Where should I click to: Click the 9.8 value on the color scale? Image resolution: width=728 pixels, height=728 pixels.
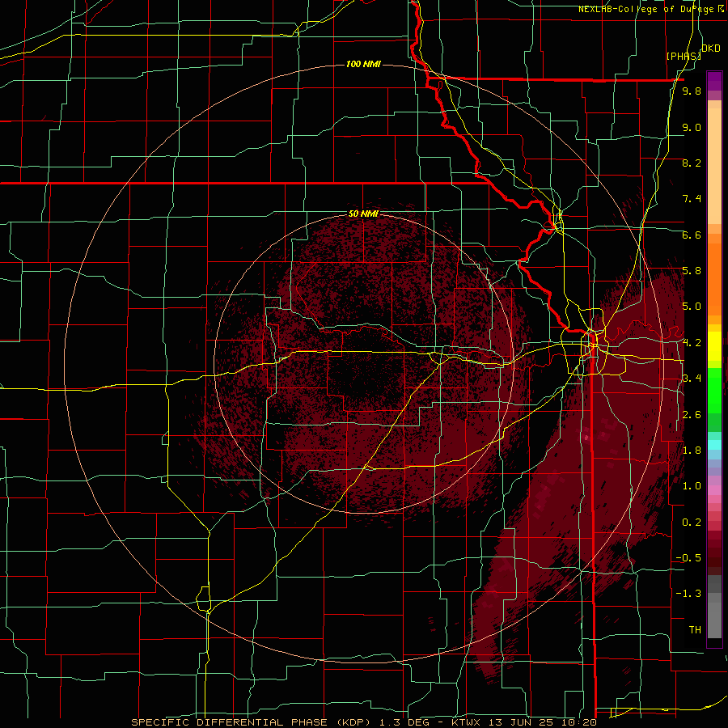click(692, 91)
